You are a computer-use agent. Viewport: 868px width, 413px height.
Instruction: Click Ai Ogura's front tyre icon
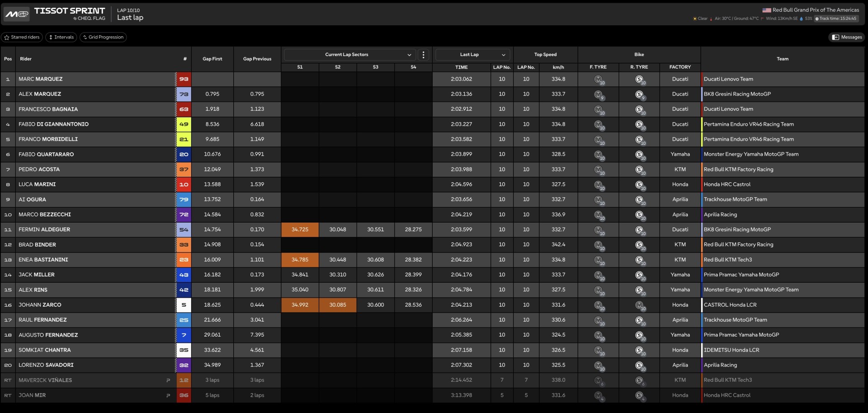pyautogui.click(x=599, y=200)
